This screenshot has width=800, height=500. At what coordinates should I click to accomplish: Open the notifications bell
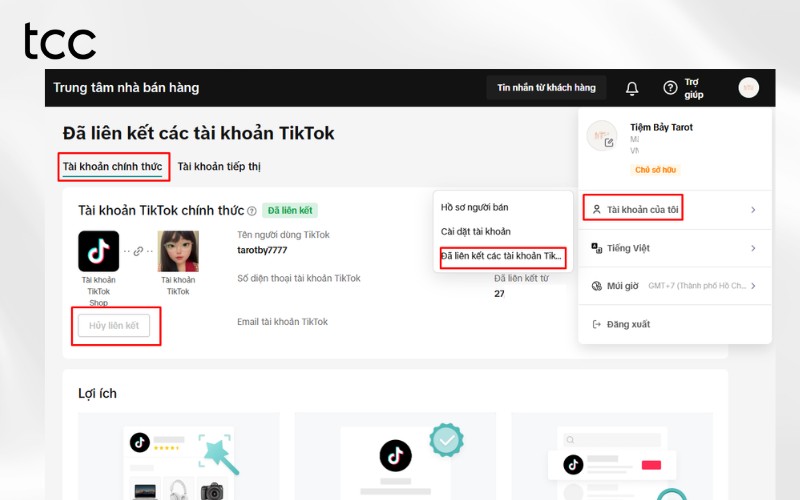(632, 88)
